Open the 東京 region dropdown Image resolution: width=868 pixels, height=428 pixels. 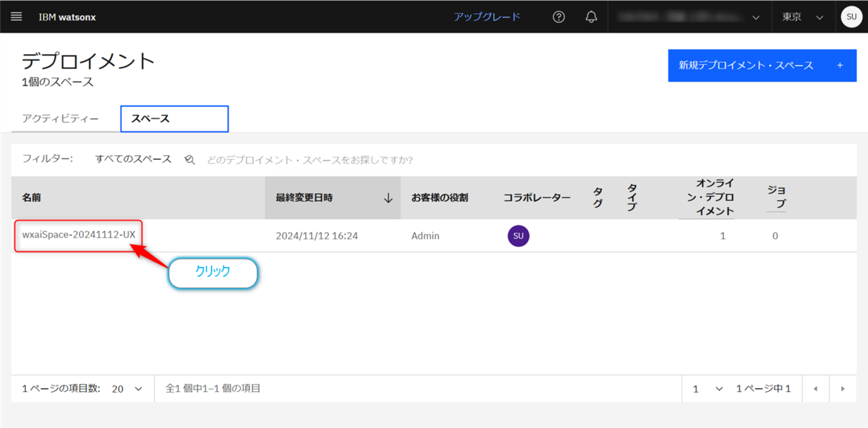tap(803, 17)
